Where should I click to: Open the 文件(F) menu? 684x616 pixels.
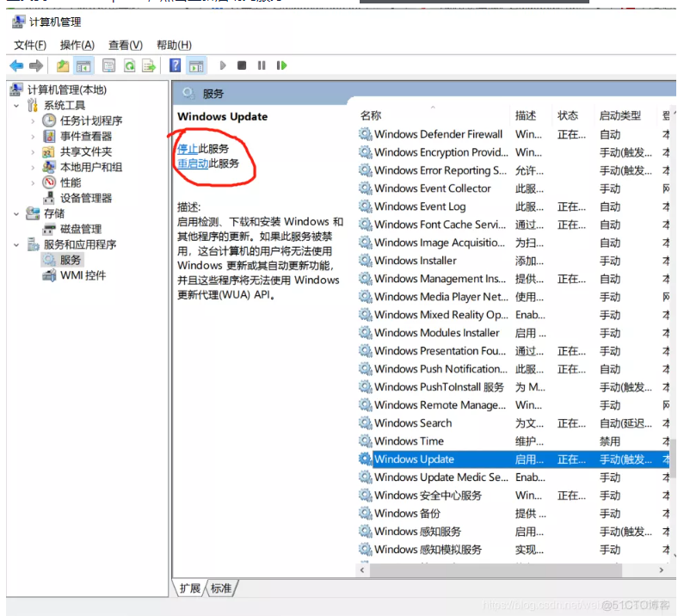click(x=30, y=46)
